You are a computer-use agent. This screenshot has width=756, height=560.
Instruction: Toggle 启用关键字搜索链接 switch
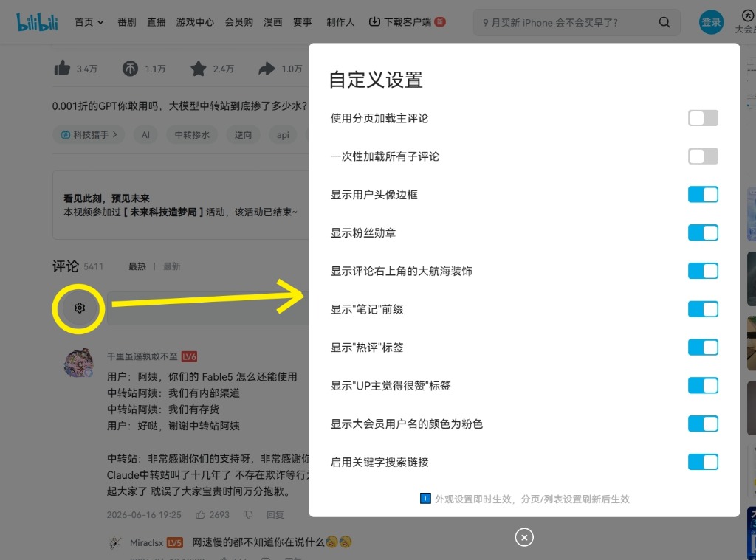coord(703,462)
